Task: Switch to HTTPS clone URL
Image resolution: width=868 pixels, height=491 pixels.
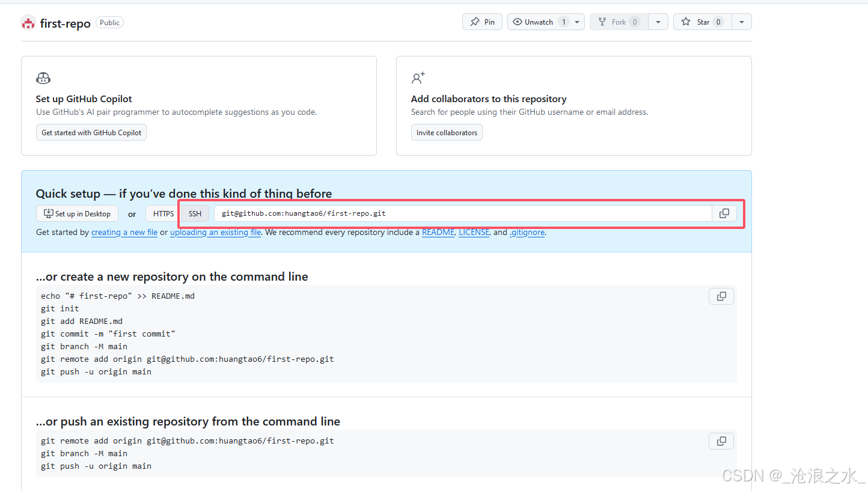Action: pos(164,214)
